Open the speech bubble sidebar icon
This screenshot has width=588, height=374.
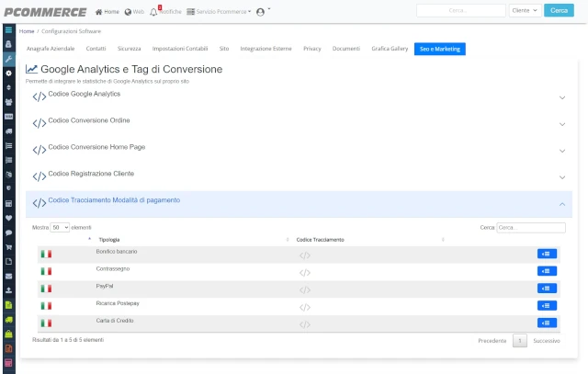click(x=8, y=232)
